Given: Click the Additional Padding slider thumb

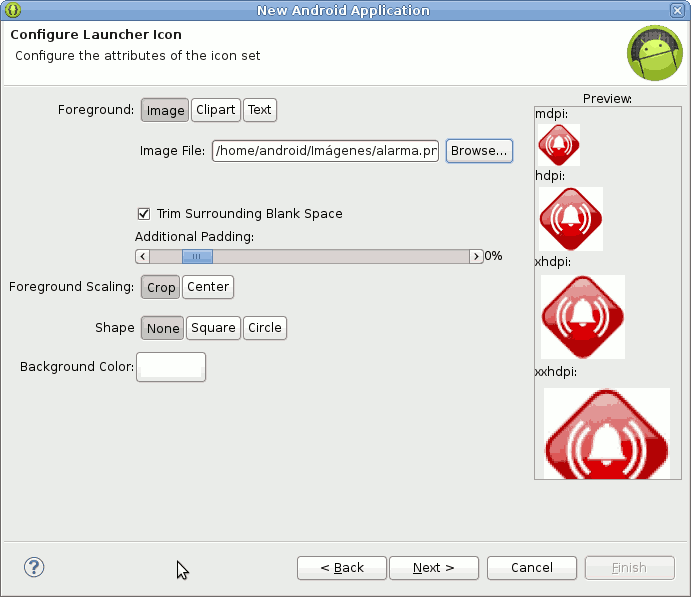Looking at the screenshot, I should 197,256.
